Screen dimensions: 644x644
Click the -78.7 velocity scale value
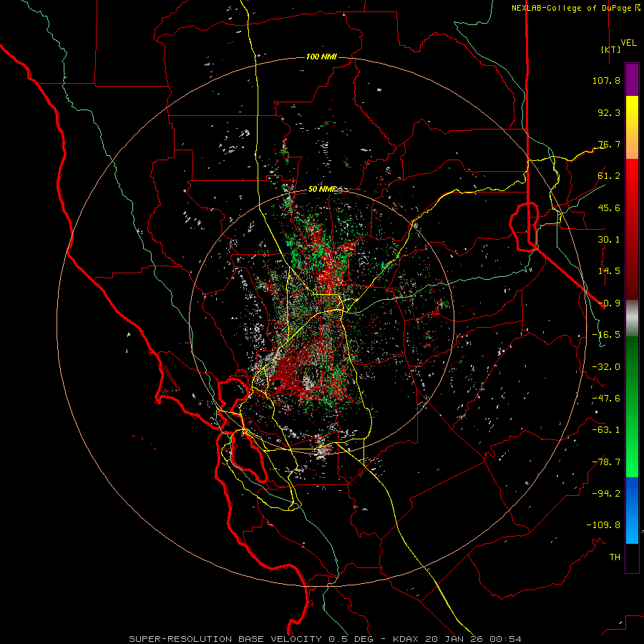(x=606, y=462)
